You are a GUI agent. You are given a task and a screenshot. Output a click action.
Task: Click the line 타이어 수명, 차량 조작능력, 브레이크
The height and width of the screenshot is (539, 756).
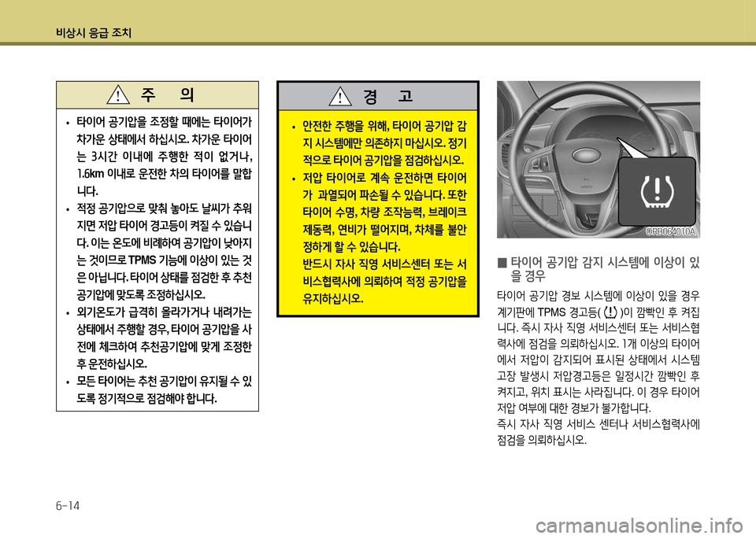pos(384,212)
